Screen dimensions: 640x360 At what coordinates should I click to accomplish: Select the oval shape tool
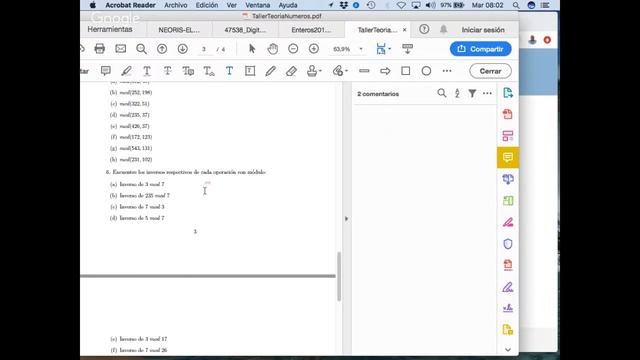point(426,71)
